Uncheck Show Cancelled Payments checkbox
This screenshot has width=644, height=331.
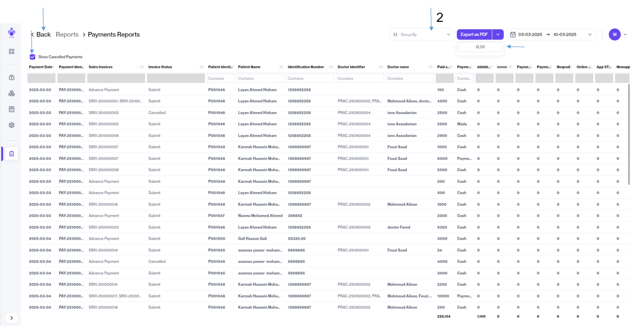tap(33, 57)
